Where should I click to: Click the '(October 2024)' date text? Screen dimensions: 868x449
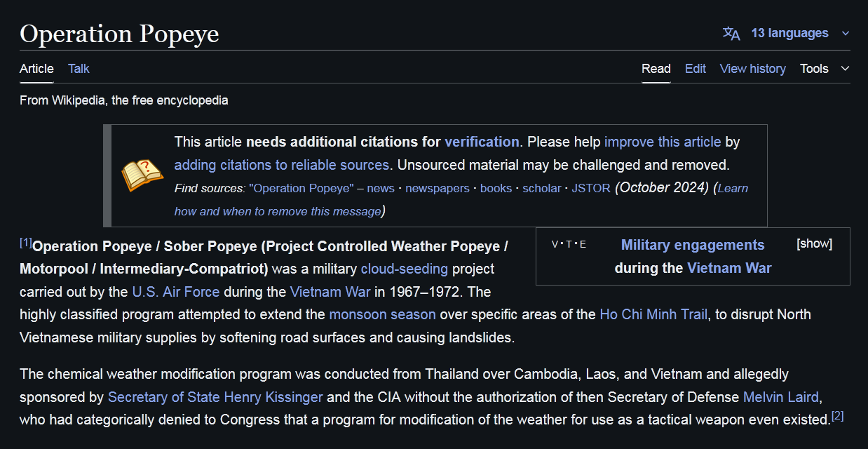pos(662,187)
